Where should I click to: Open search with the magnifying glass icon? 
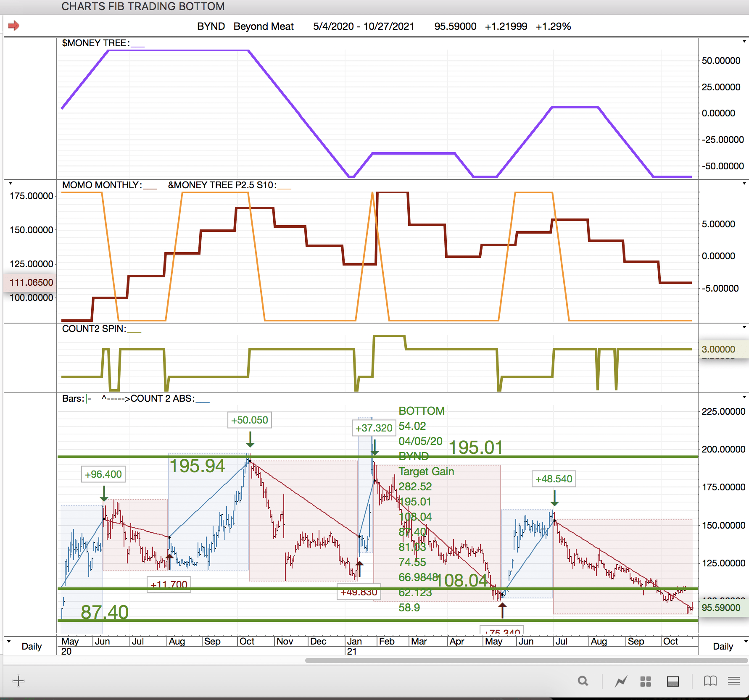tap(583, 681)
